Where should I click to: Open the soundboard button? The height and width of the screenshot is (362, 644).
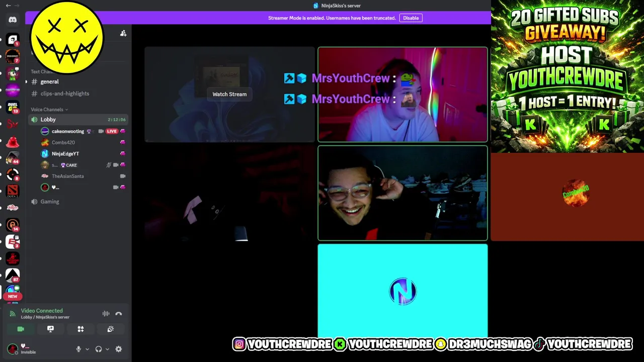click(111, 329)
